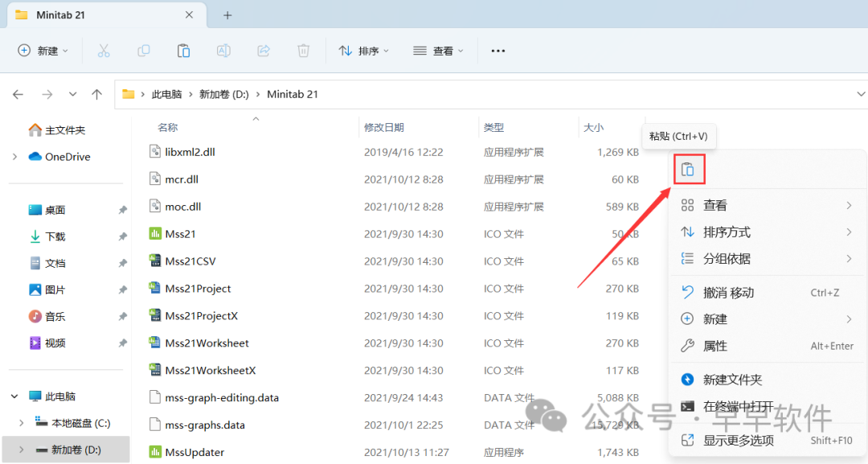Open the 排序 sort dropdown

point(363,51)
